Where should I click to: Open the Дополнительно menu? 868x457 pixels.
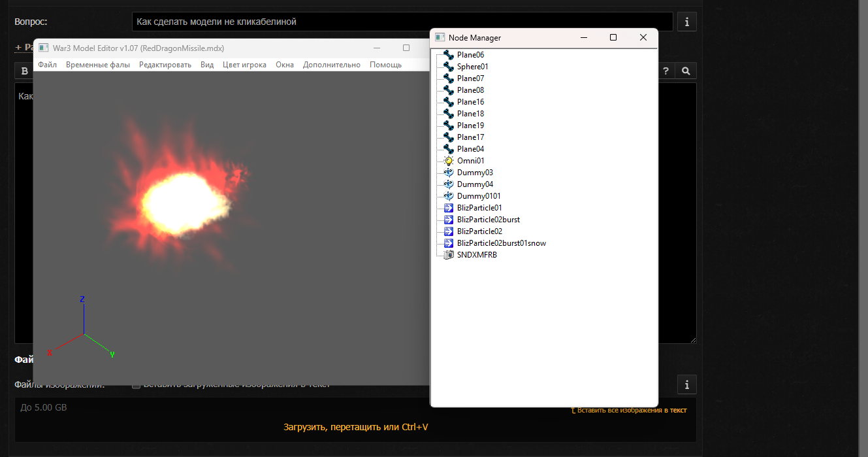point(332,65)
